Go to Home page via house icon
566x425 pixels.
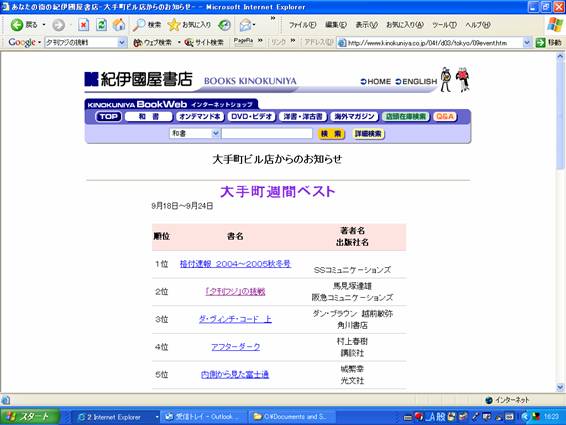tap(118, 25)
